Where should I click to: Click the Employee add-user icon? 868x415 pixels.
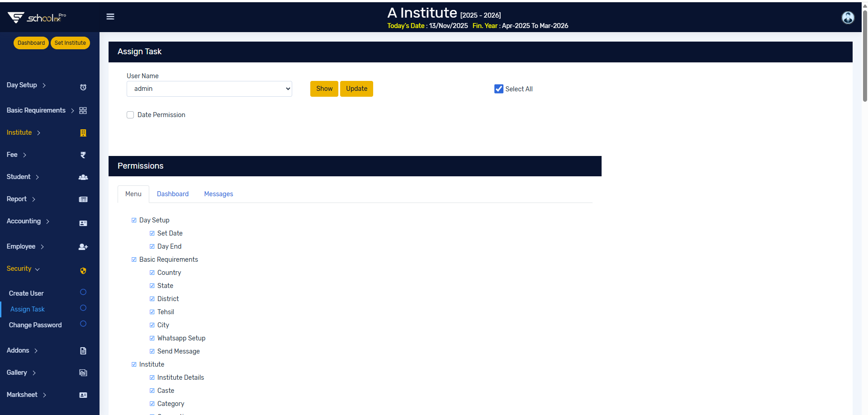pyautogui.click(x=83, y=247)
